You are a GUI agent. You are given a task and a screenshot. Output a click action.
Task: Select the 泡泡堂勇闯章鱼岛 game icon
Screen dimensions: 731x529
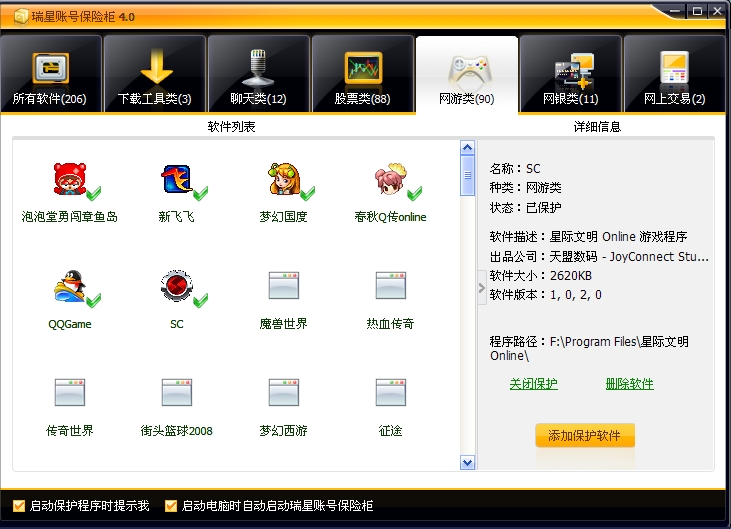71,179
